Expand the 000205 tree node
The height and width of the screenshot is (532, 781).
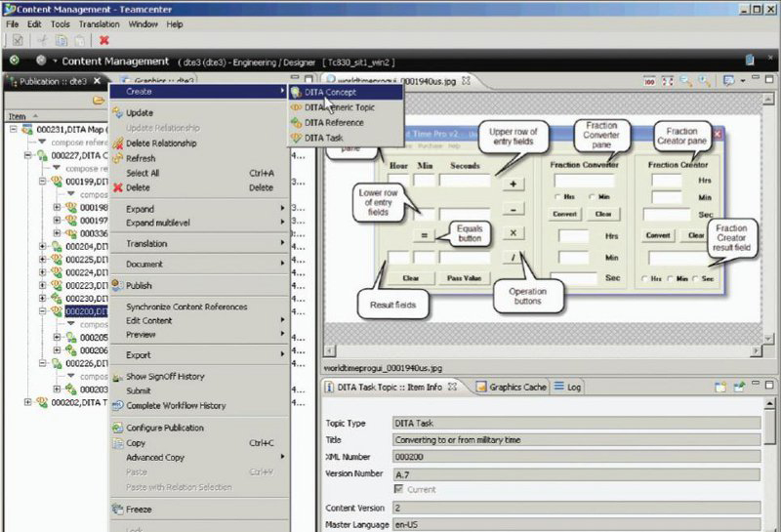pos(57,337)
